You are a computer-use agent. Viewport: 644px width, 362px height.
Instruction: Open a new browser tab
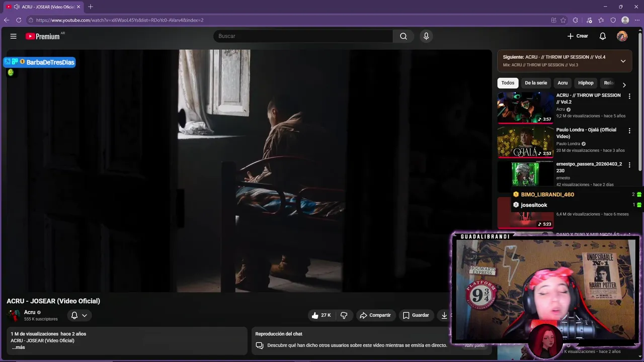[x=91, y=7]
